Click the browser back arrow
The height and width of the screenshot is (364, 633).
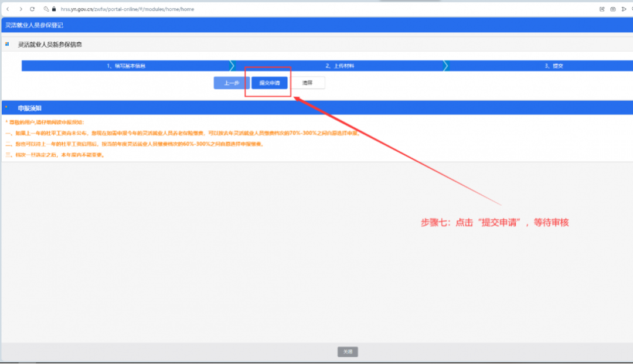coord(7,9)
